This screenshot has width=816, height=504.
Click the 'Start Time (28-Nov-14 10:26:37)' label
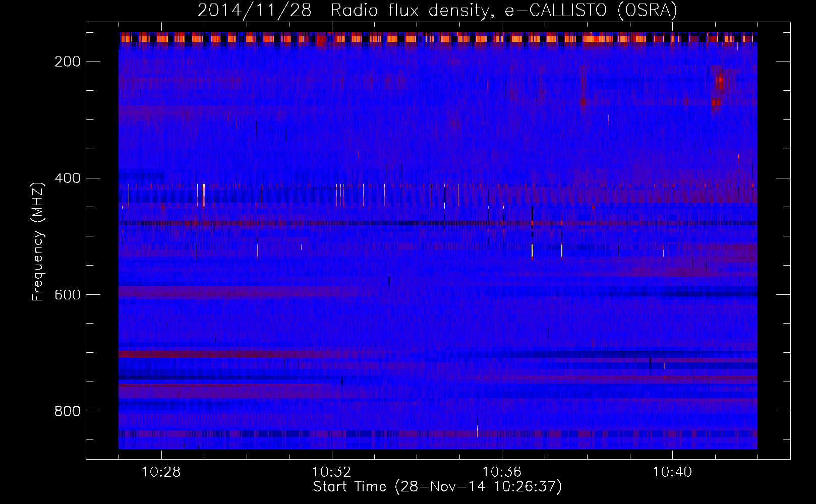click(437, 487)
